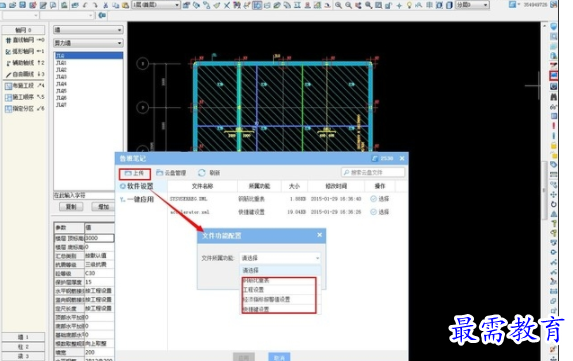Click the red-outlined cloud icon in right toolbar

[554, 76]
